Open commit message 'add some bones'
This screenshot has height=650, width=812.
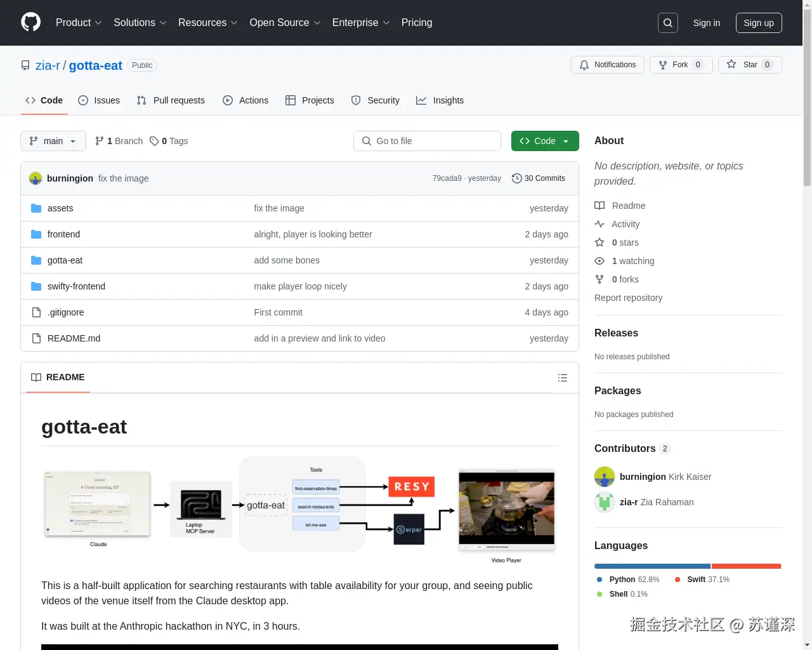(x=287, y=260)
